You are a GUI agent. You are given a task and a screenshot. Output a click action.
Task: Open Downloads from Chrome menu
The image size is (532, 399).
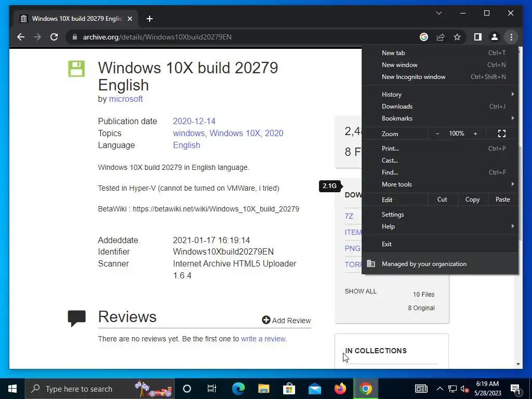pos(440,106)
